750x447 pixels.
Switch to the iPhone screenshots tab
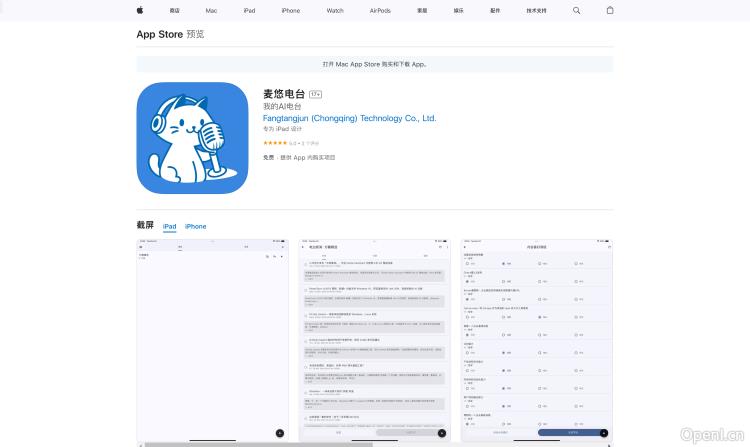(x=195, y=226)
